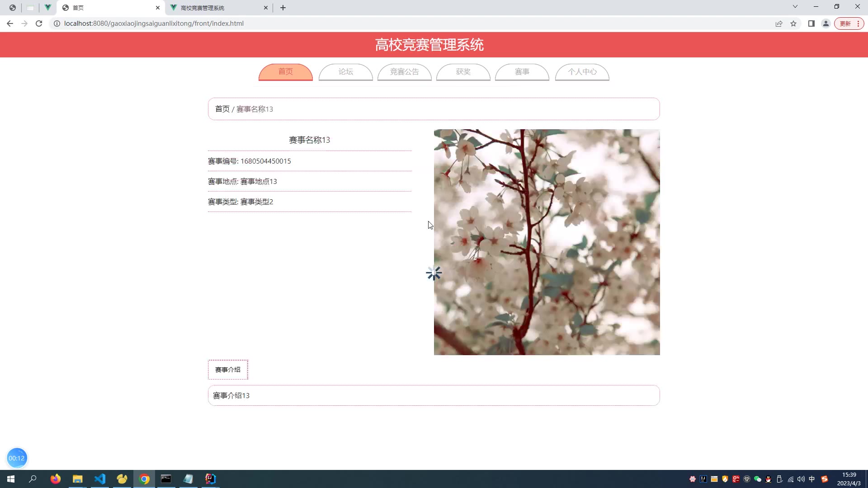Click the share page icon in address bar

point(779,23)
